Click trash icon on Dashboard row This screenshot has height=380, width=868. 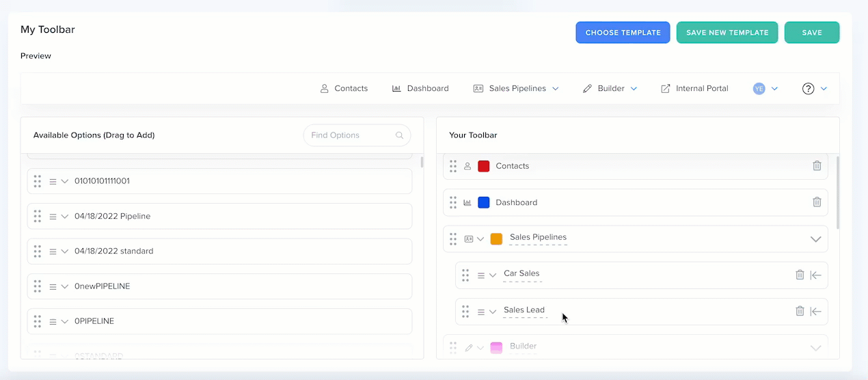817,202
